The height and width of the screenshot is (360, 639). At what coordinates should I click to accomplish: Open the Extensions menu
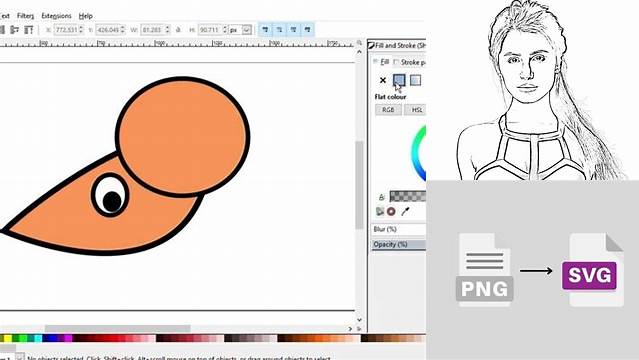tap(56, 16)
